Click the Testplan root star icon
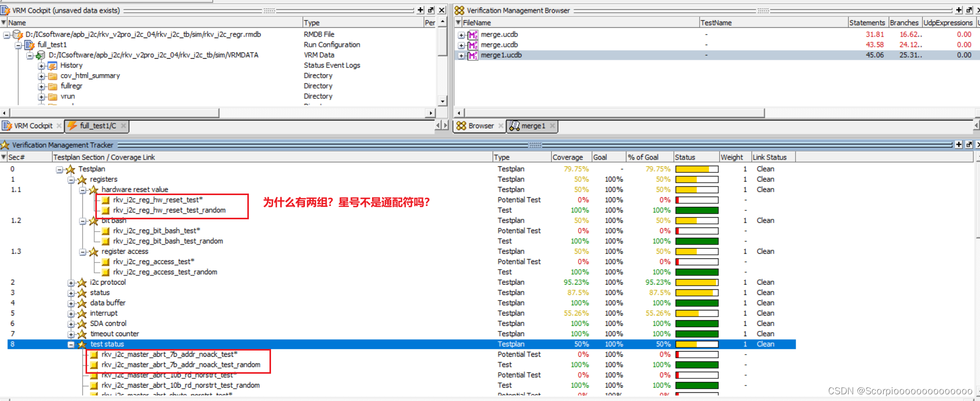 tap(71, 169)
